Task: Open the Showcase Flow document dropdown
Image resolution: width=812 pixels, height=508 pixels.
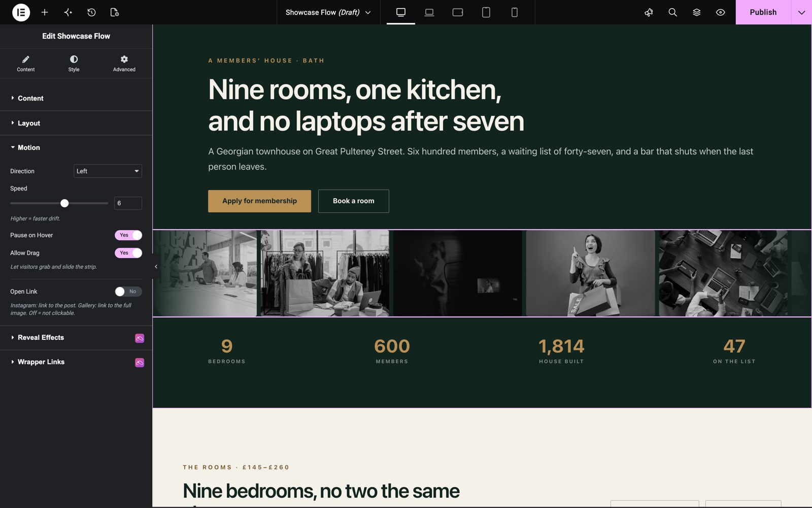Action: click(x=328, y=12)
